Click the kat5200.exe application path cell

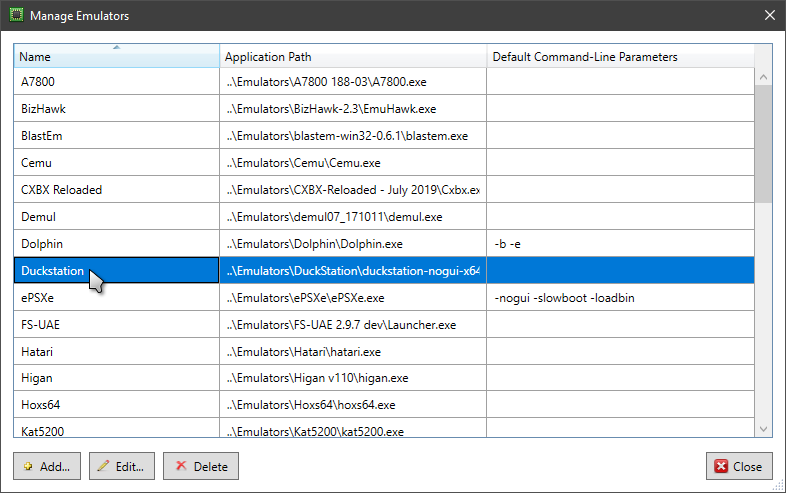353,428
